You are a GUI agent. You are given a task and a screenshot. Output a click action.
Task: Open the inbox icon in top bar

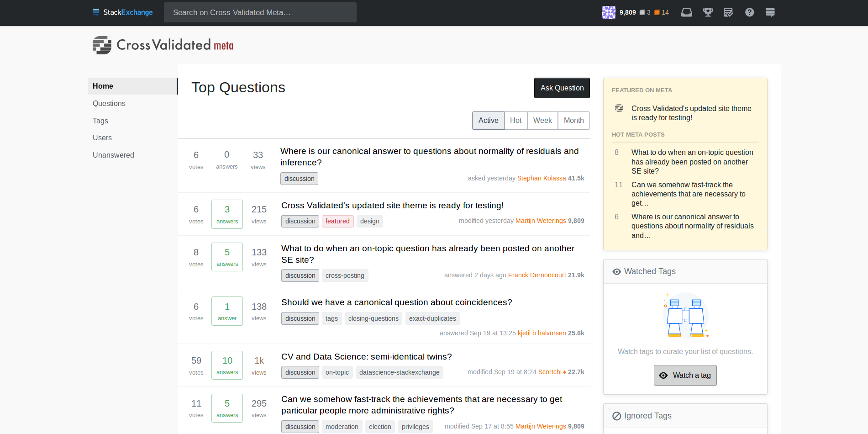coord(686,12)
